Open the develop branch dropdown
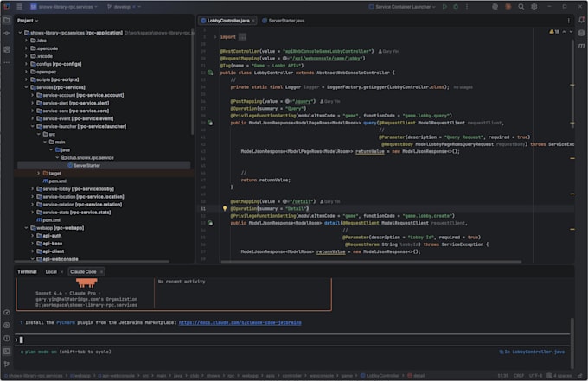The width and height of the screenshot is (588, 381). (x=124, y=6)
